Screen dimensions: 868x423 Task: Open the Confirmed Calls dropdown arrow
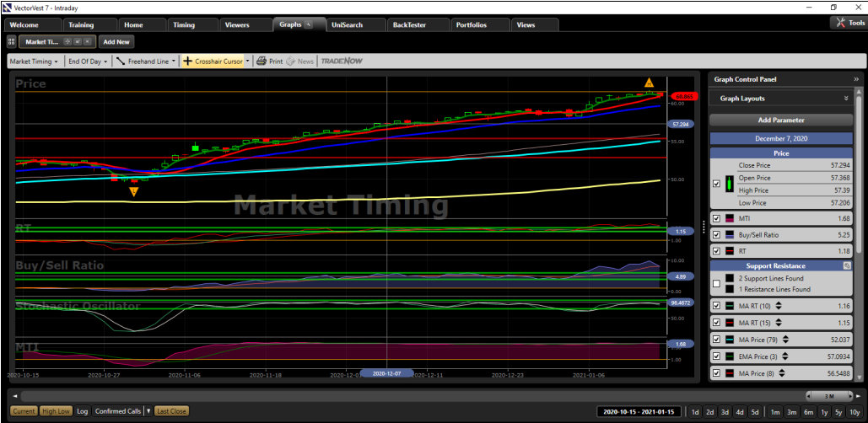[148, 411]
